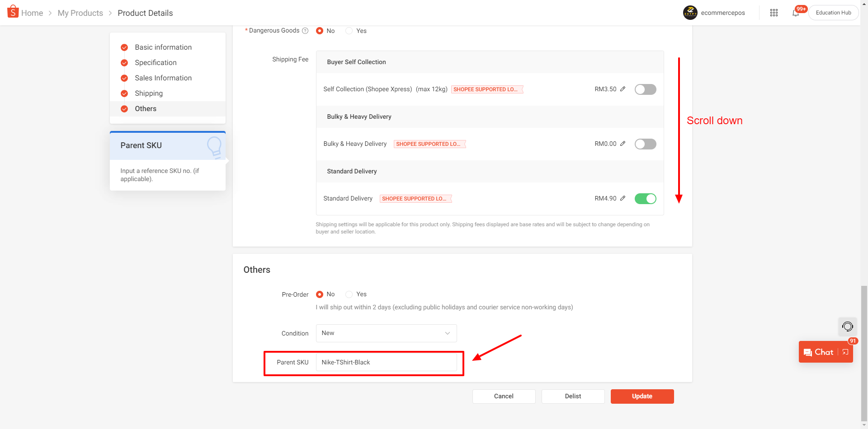Open the apps grid menu icon
Screen dimensions: 868x429
(x=774, y=13)
